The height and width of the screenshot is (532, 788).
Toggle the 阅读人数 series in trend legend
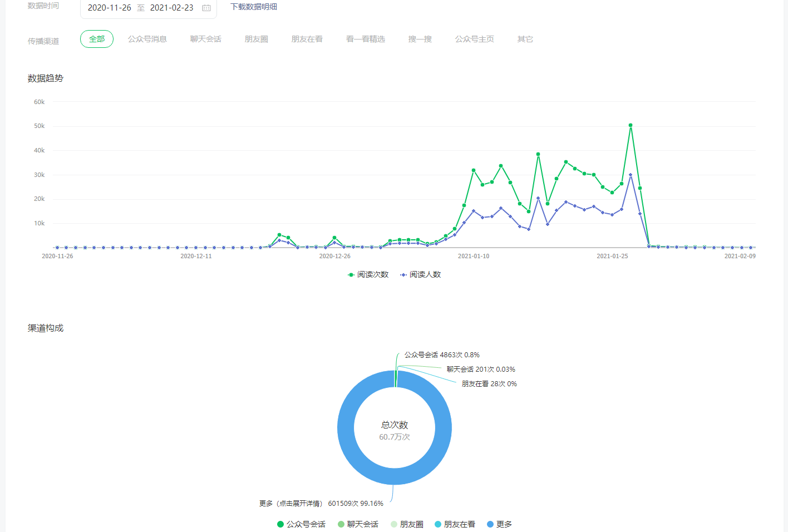pos(420,274)
